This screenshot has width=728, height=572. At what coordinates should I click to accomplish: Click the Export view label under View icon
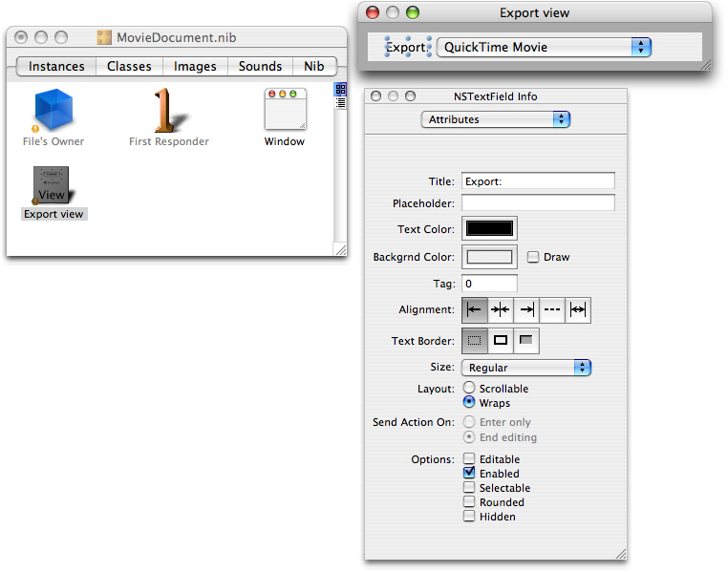pos(54,214)
